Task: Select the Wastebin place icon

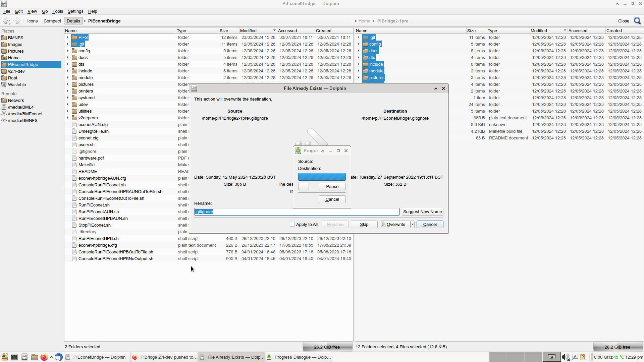Action: coord(4,85)
